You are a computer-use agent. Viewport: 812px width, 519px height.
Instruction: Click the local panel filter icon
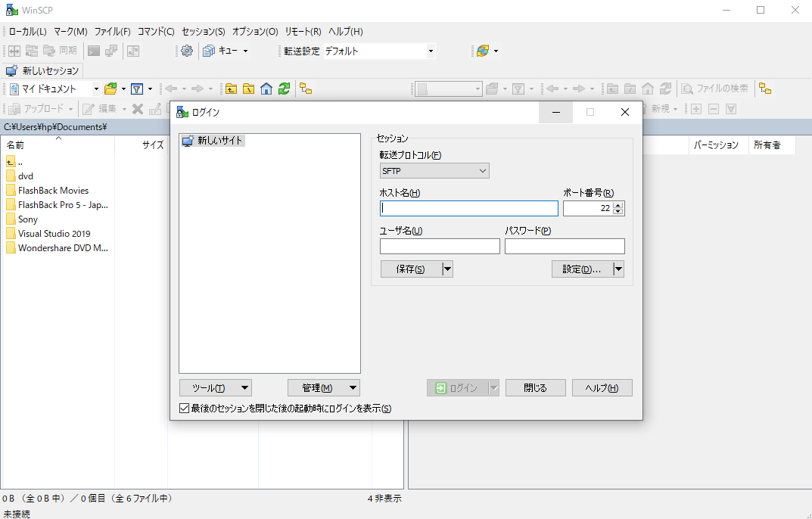(x=137, y=89)
